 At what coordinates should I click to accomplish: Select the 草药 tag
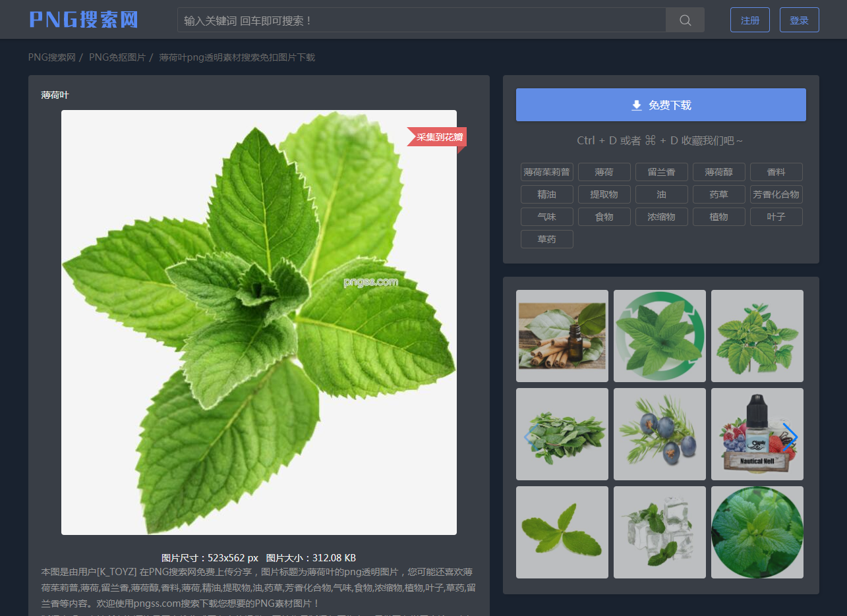547,239
